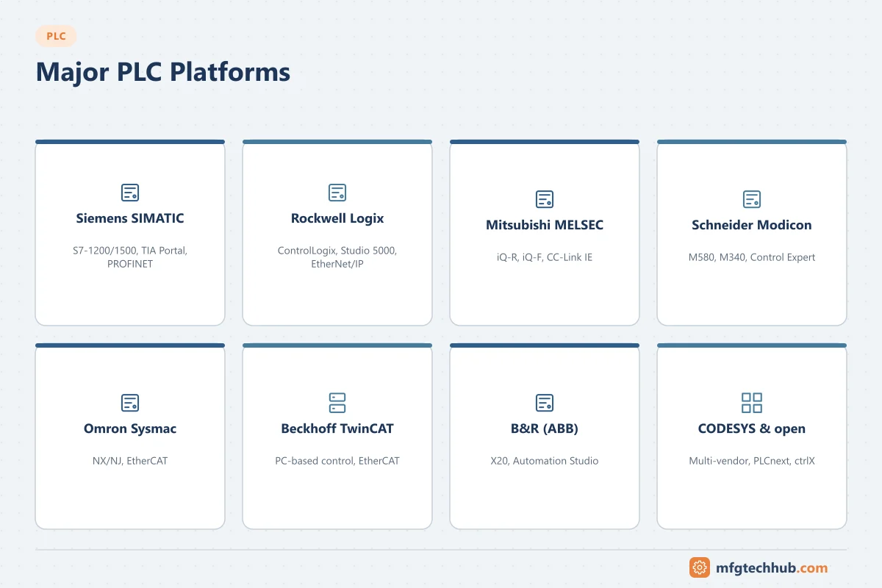Click the iQ-R, iQ-F, CC-Link IE text
Image resolution: width=882 pixels, height=588 pixels.
coord(545,257)
